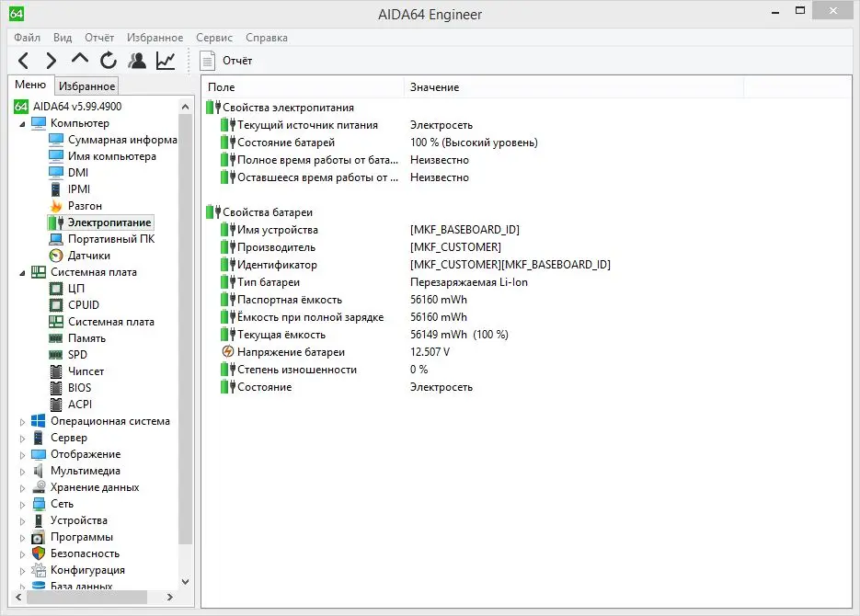The height and width of the screenshot is (616, 860).
Task: Open the Отчёт menu in the menu bar
Action: pos(99,38)
